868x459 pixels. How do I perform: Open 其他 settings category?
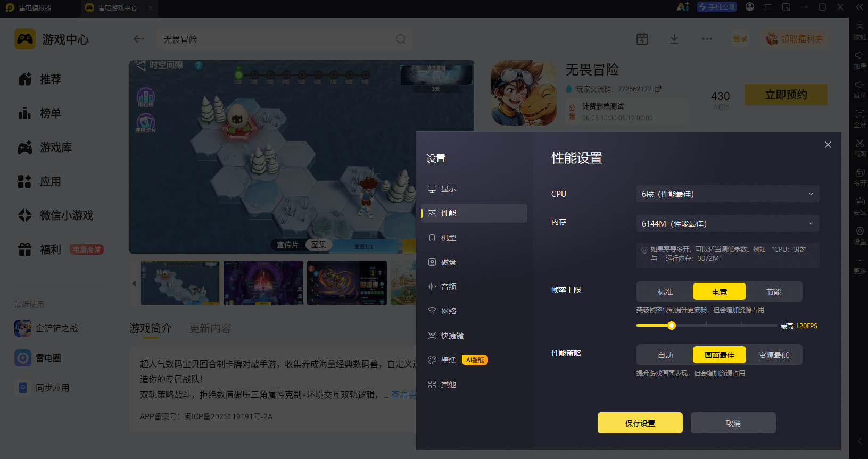pos(474,385)
